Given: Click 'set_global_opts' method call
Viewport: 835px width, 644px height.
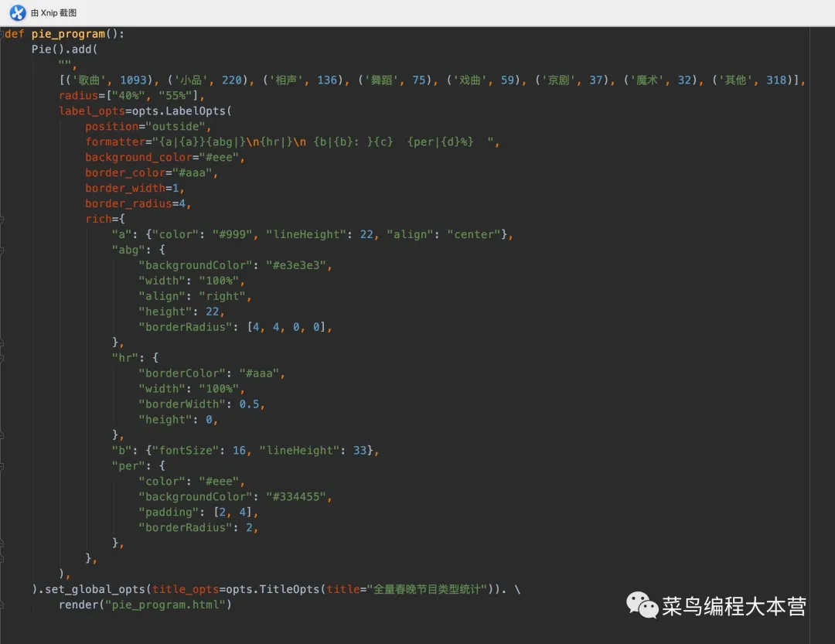Looking at the screenshot, I should click(95, 589).
